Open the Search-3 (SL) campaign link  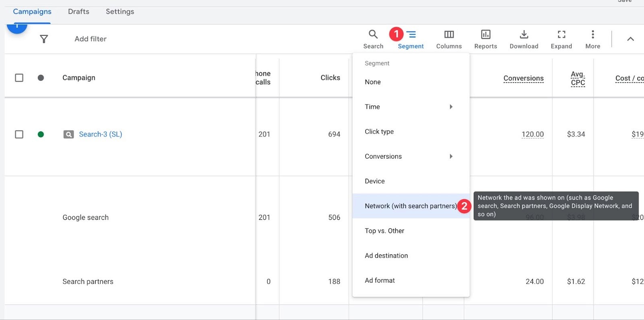tap(100, 134)
